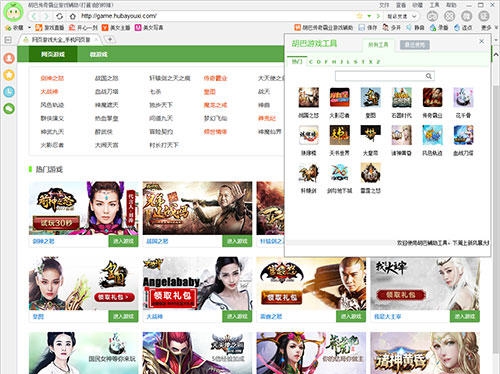This screenshot has height=374, width=500.
Task: Open the Angelababy 领取礼包 banner
Action: click(x=197, y=283)
